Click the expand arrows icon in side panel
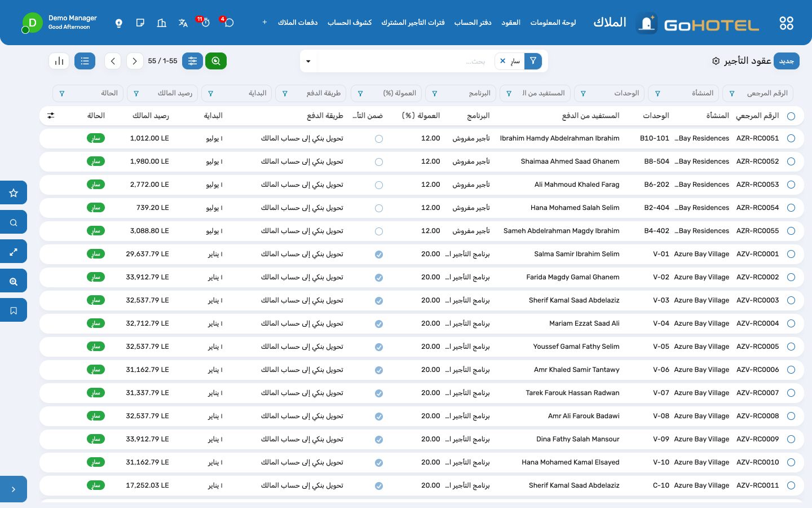Image resolution: width=812 pixels, height=508 pixels. (x=14, y=252)
